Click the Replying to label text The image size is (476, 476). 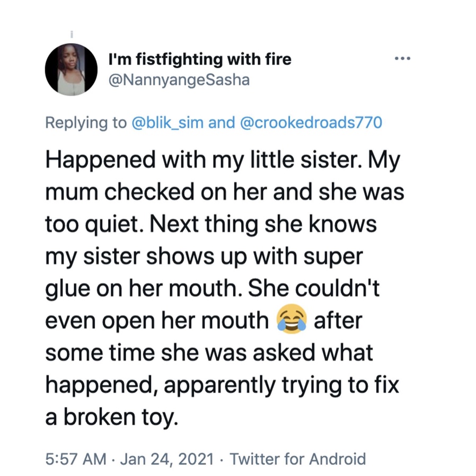[x=86, y=122]
